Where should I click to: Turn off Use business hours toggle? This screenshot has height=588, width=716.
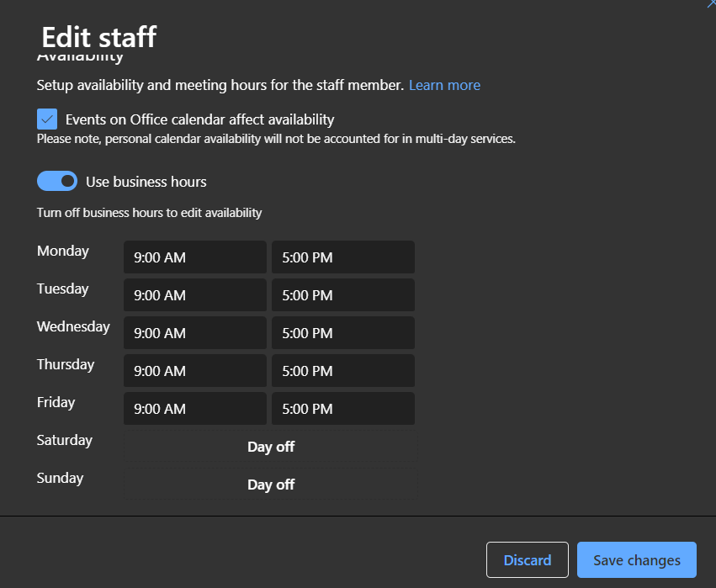click(57, 181)
